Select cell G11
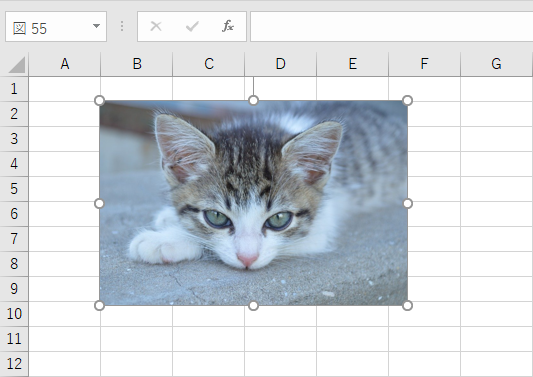Screen dimensions: 533x377 tap(497, 339)
